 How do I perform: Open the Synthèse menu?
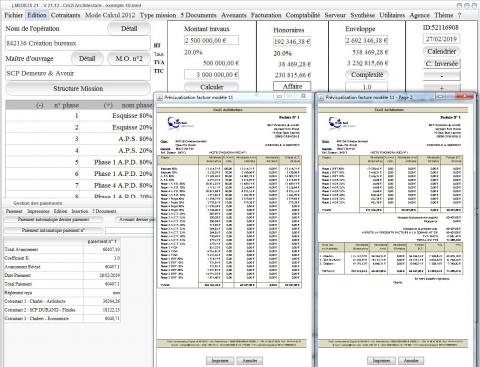pos(363,15)
